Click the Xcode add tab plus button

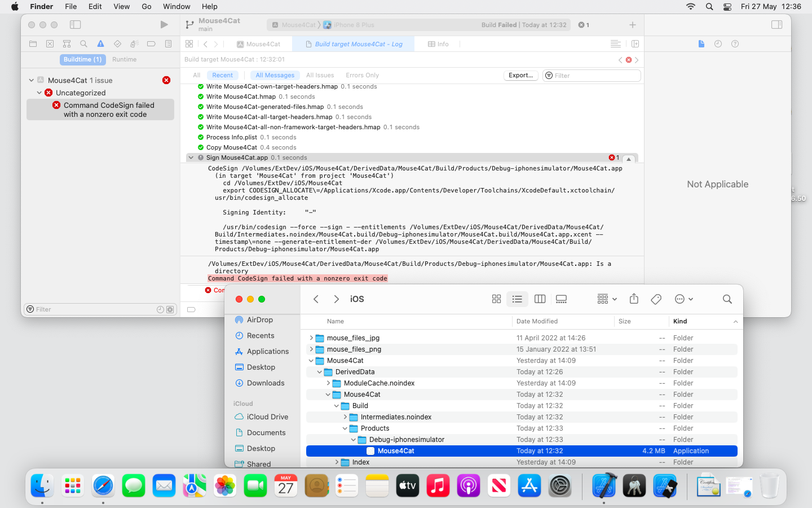click(633, 25)
